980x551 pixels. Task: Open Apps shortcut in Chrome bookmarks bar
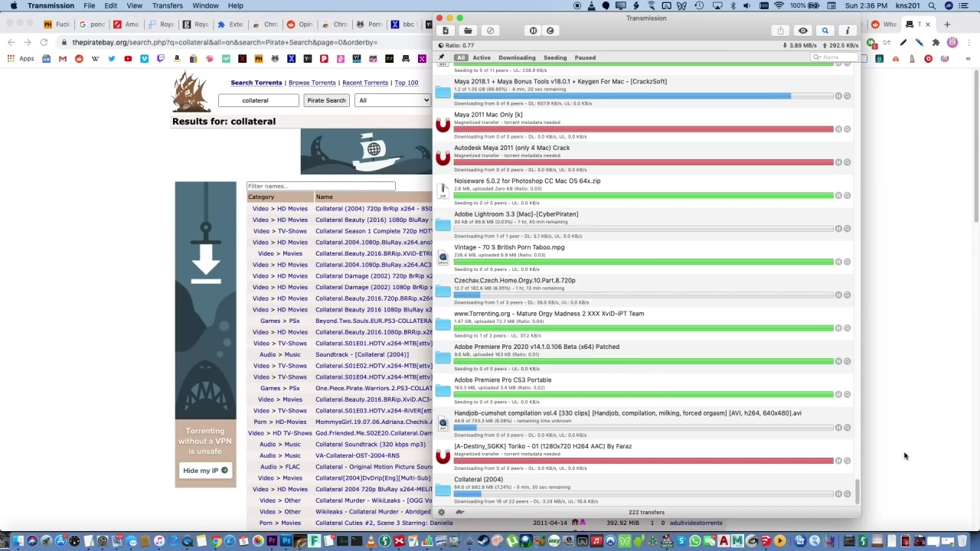coord(21,59)
